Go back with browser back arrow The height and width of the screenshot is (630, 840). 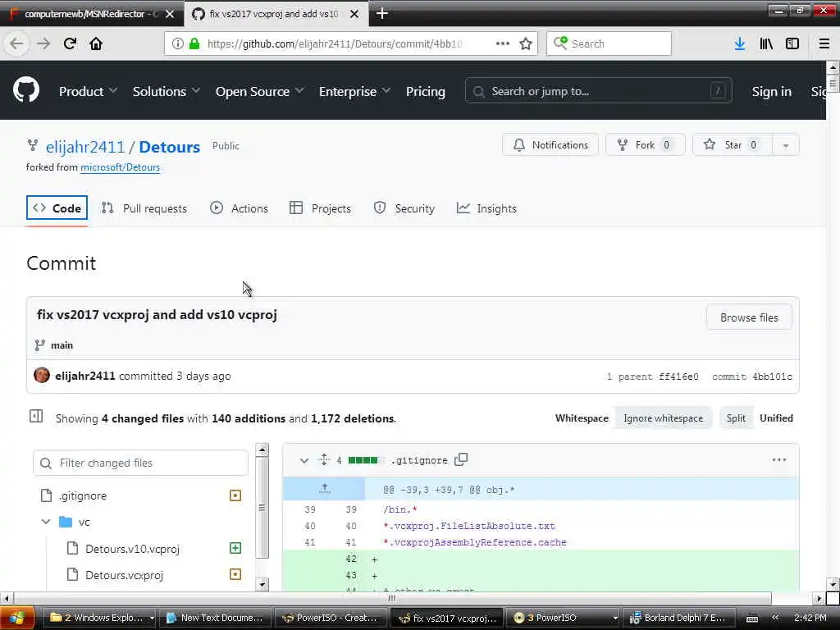[x=16, y=43]
